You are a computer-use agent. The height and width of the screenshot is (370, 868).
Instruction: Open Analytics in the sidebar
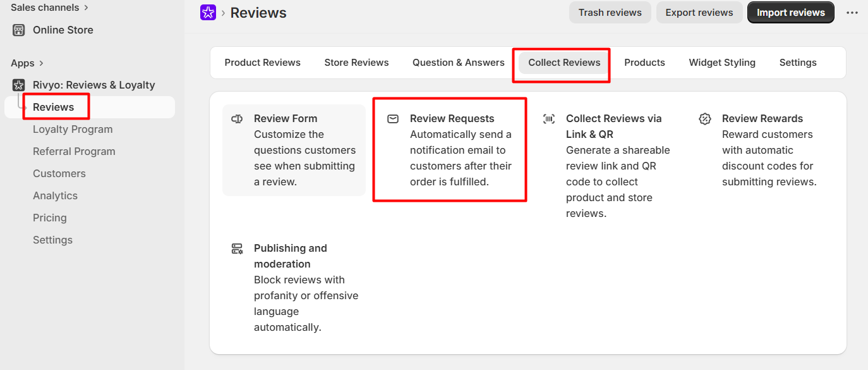(55, 195)
